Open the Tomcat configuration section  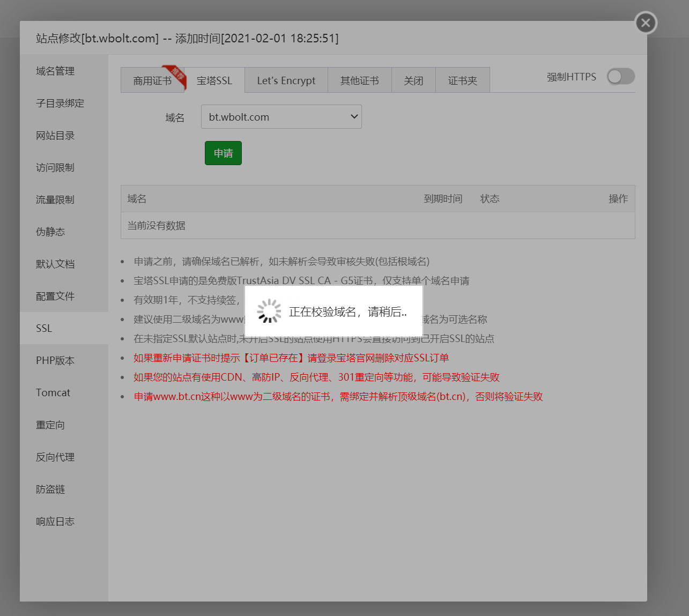(x=53, y=392)
